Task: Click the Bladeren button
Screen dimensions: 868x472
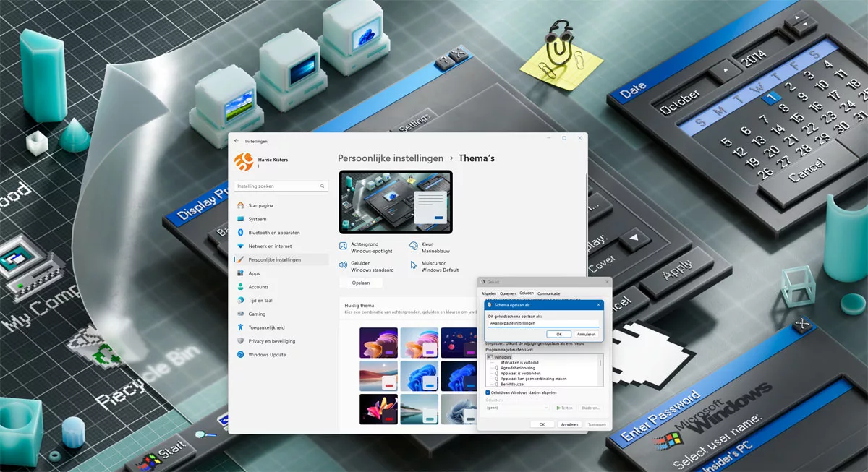Action: [590, 408]
